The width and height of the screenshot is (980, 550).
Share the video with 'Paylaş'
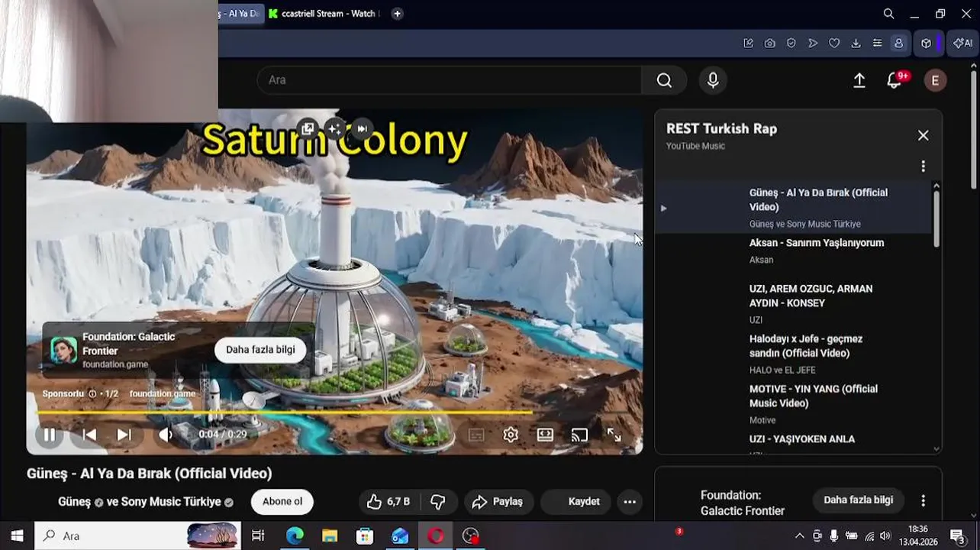pos(498,501)
